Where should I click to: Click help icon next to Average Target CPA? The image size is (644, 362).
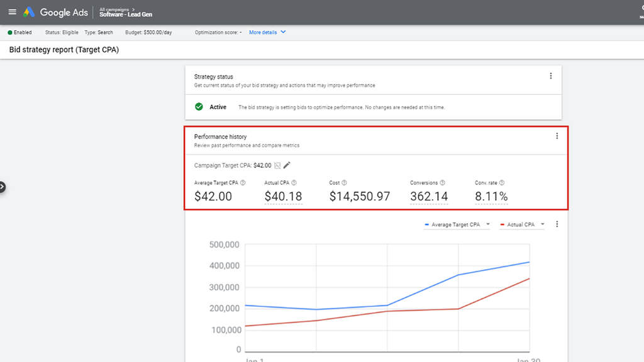click(243, 183)
